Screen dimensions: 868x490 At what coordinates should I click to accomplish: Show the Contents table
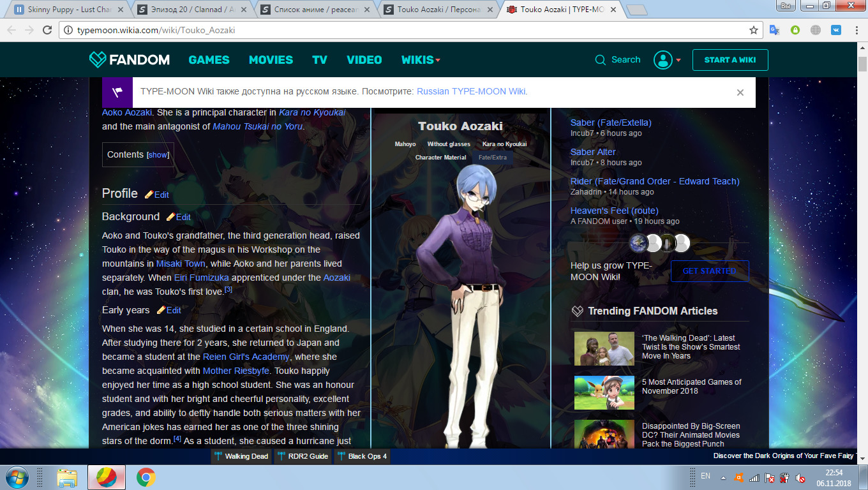pos(158,155)
